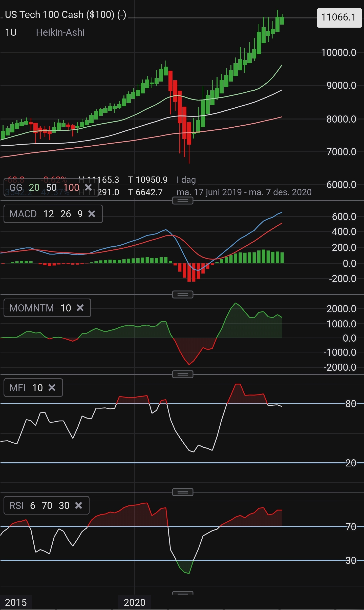Grab the resize handle above MACD panel
The height and width of the screenshot is (610, 364).
183,201
